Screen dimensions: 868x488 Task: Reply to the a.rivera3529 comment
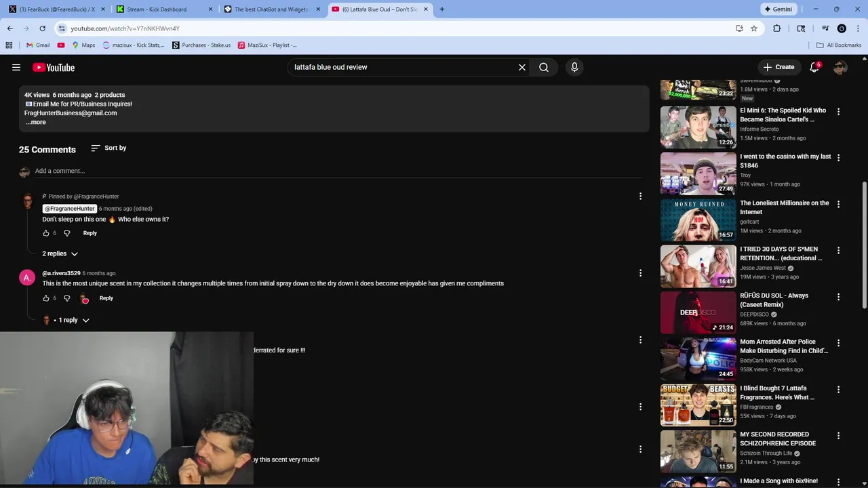pos(106,298)
